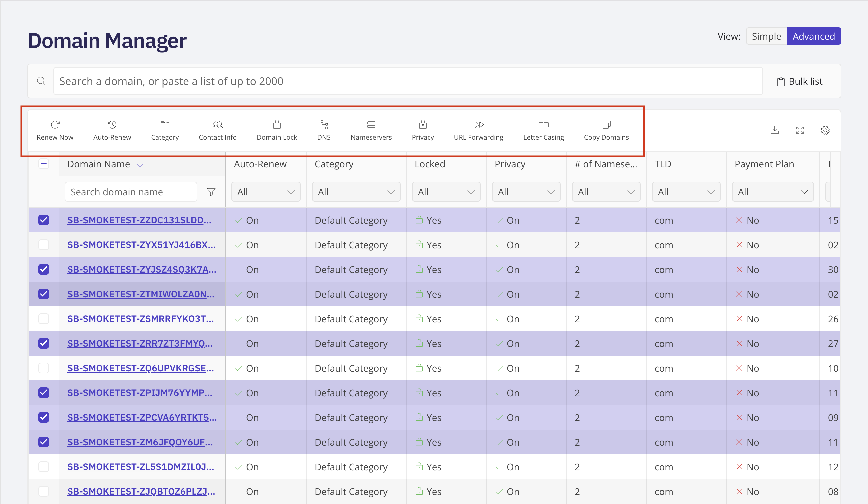Click the download/export icon
The width and height of the screenshot is (868, 504).
tap(775, 130)
